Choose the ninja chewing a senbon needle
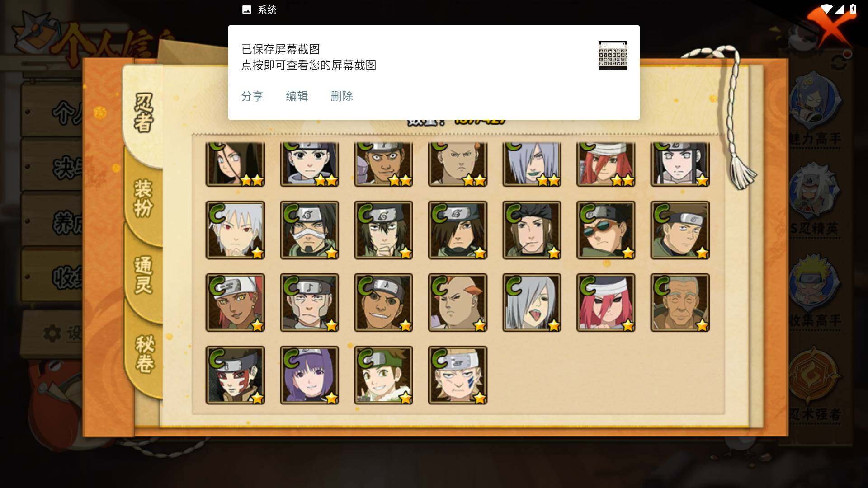The width and height of the screenshot is (868, 488). click(x=532, y=230)
